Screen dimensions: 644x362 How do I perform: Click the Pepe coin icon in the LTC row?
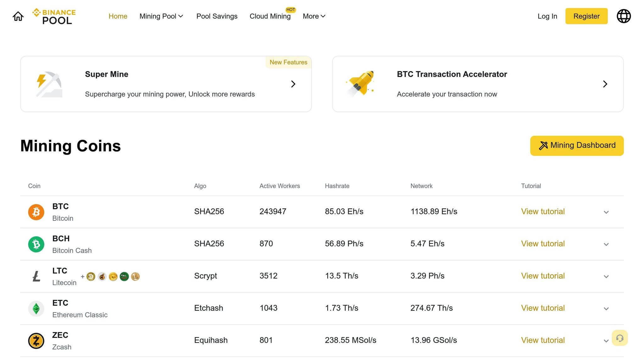coord(124,277)
